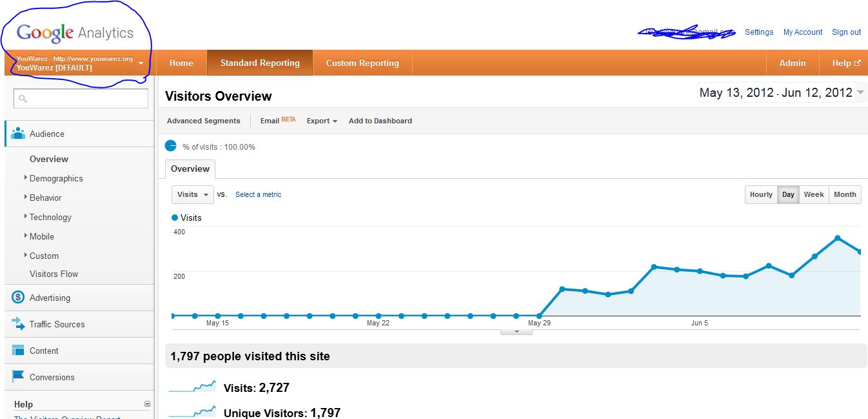This screenshot has height=419, width=868.
Task: Click the Visits legend dot
Action: click(175, 218)
